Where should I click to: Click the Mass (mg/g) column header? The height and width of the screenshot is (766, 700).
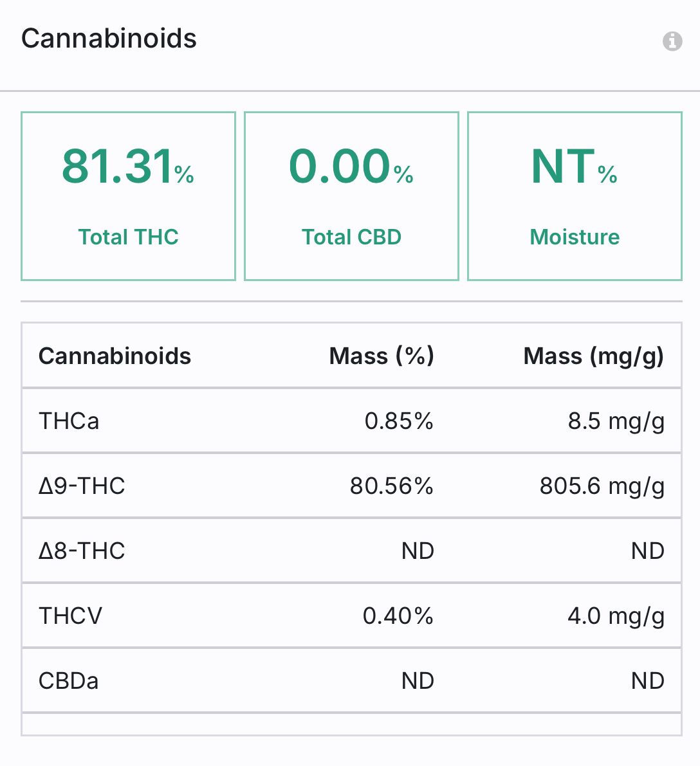[593, 356]
